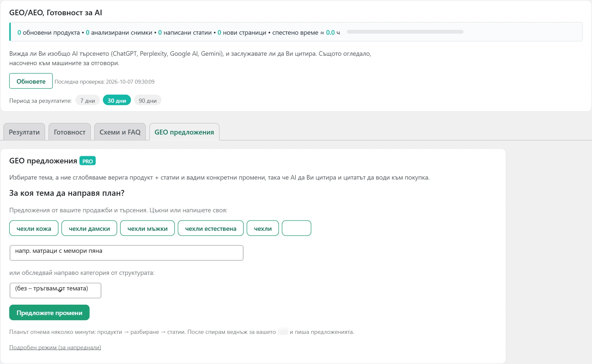The image size is (592, 364).
Task: Open the category dropdown (без – тръгвам от темата)
Action: (55, 290)
